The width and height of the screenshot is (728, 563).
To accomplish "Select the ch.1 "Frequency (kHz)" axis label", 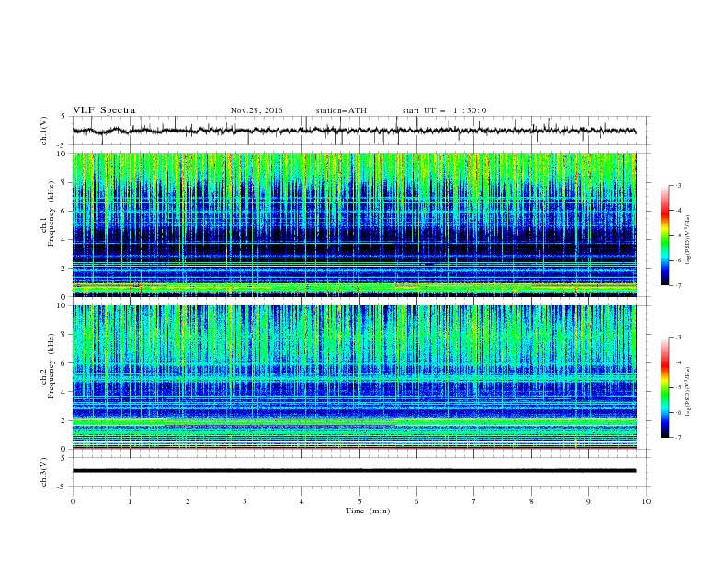I will (51, 213).
